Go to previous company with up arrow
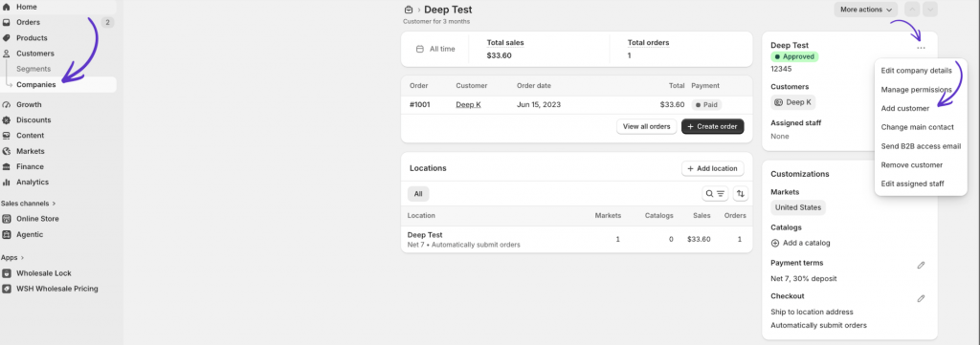Screen dimensions: 980x345 click(912, 10)
